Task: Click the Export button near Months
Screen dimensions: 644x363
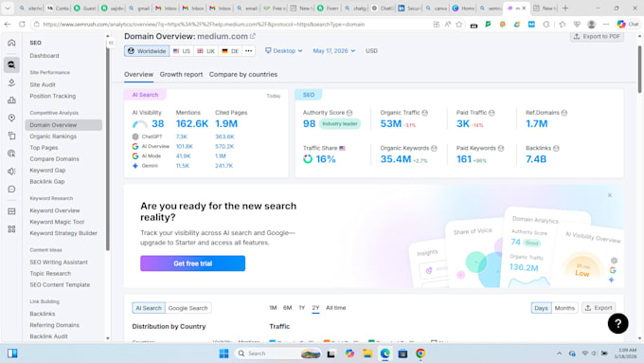Action: pyautogui.click(x=599, y=308)
